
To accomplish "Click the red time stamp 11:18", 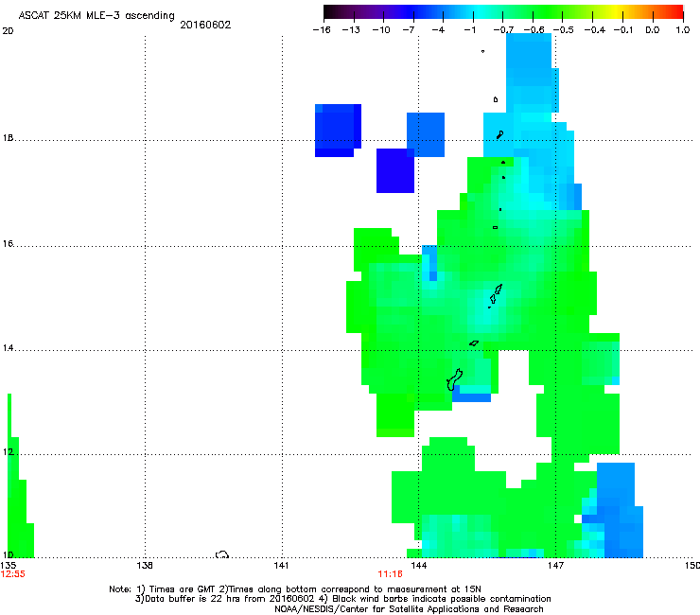I will (x=390, y=574).
